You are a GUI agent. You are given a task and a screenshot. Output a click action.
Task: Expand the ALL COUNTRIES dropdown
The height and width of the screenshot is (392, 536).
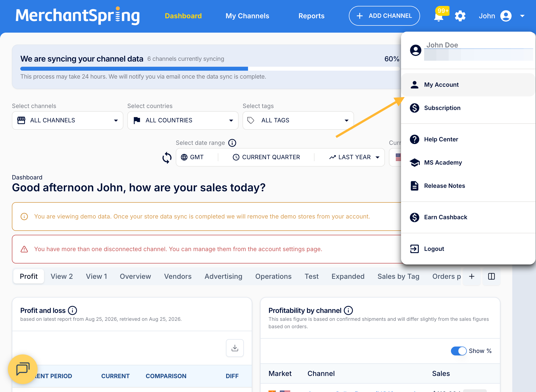point(183,120)
